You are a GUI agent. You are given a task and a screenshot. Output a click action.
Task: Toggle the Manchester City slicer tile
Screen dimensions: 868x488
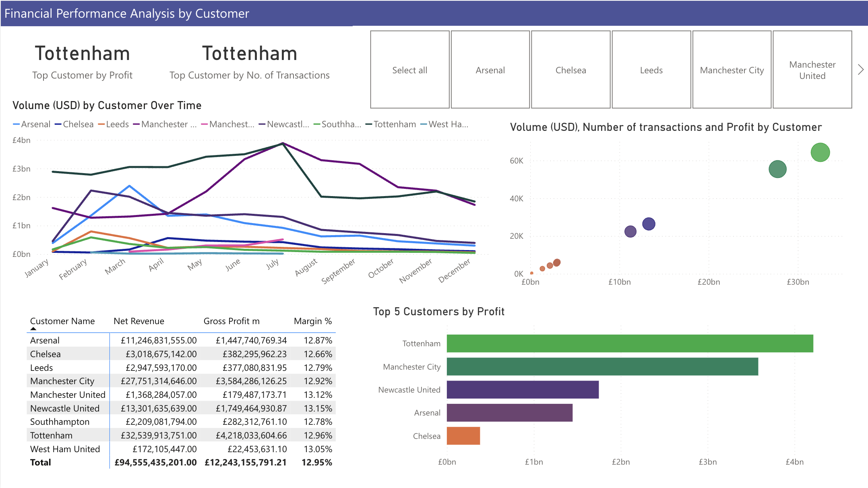click(732, 70)
